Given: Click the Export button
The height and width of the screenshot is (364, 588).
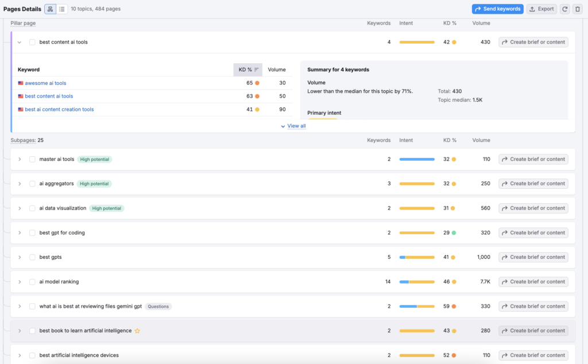Looking at the screenshot, I should click(541, 9).
